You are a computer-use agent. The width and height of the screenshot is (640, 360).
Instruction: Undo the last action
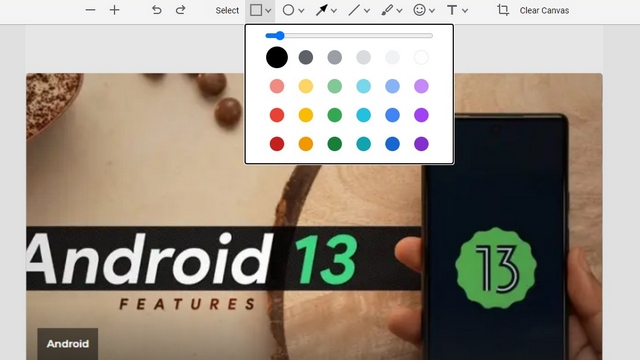pyautogui.click(x=156, y=10)
